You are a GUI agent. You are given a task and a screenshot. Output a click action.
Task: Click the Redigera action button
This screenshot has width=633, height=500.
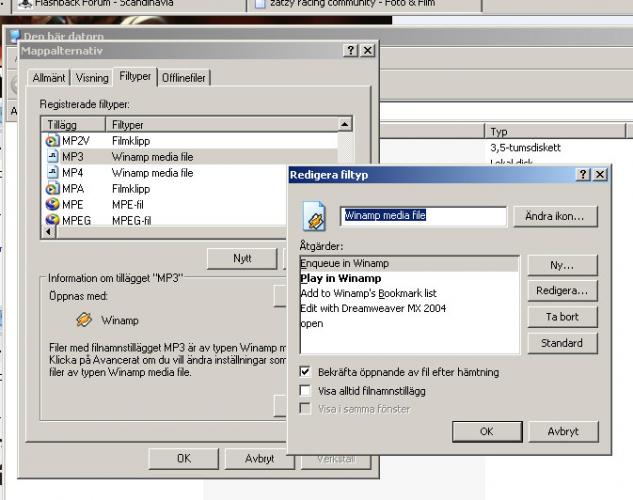point(561,291)
